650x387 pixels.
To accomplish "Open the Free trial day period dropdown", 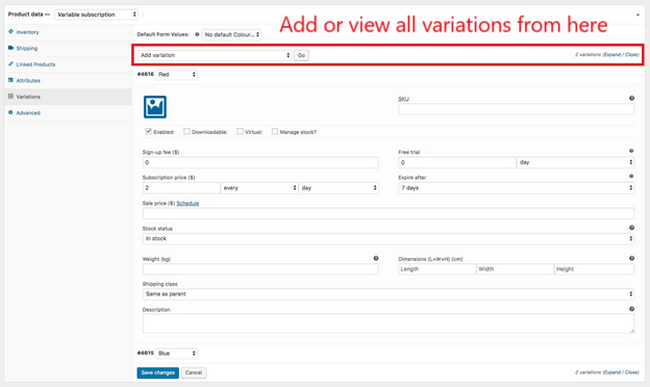I will click(575, 162).
